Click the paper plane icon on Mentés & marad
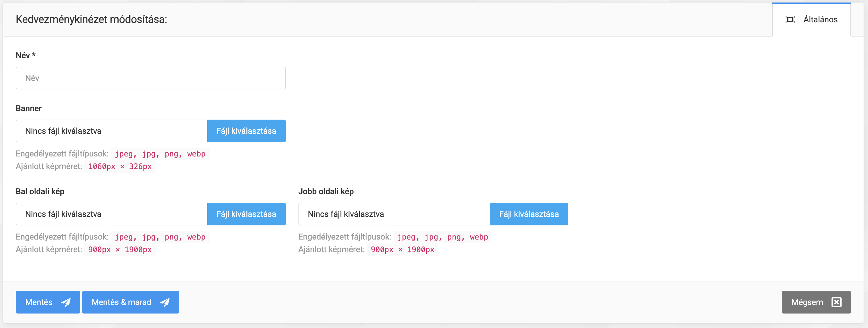The width and height of the screenshot is (868, 328). point(165,302)
